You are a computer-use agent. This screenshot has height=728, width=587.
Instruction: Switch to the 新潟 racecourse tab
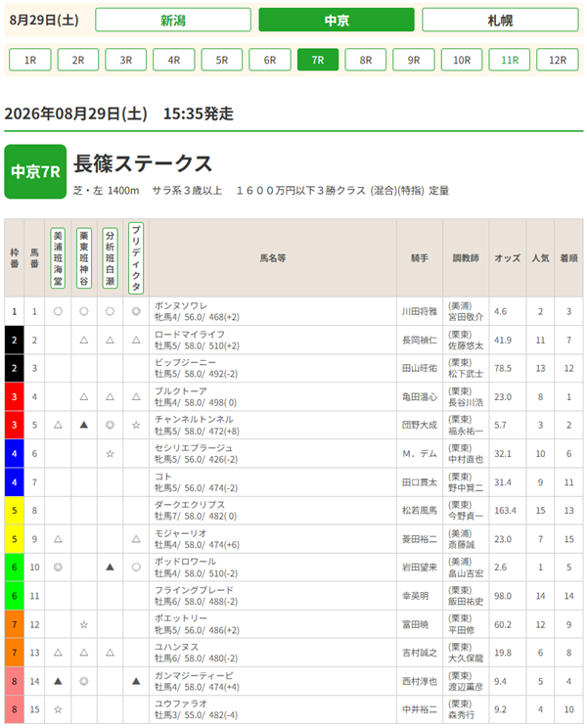coord(173,20)
